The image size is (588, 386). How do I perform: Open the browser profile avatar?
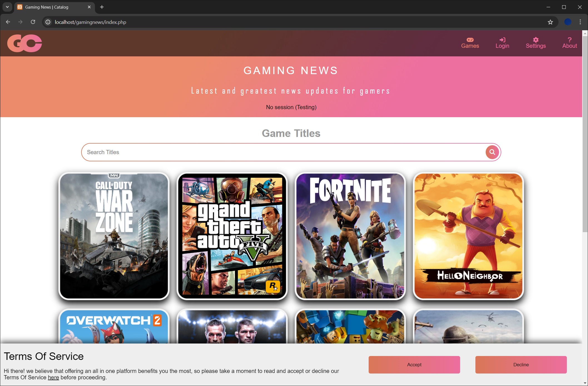tap(568, 22)
